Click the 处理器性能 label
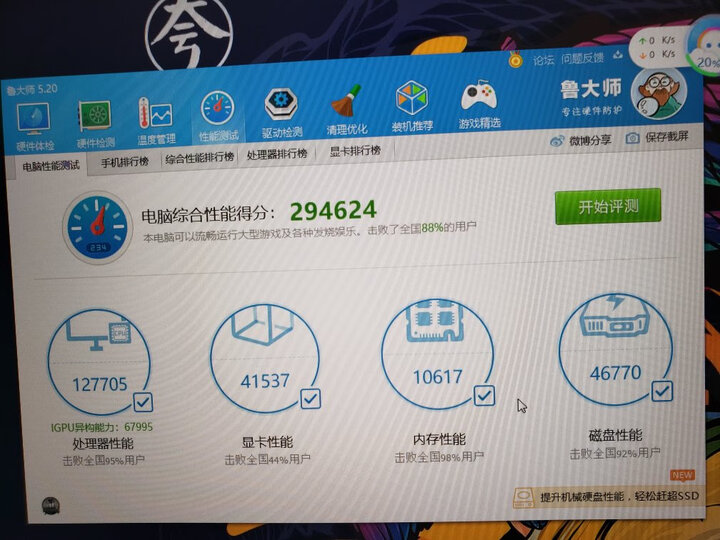720x540 pixels. pos(103,444)
